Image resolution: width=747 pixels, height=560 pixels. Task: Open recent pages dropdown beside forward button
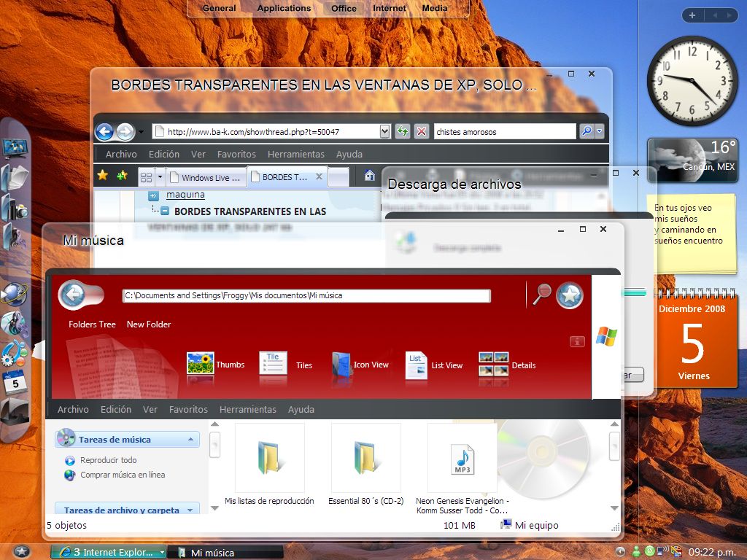pos(141,132)
